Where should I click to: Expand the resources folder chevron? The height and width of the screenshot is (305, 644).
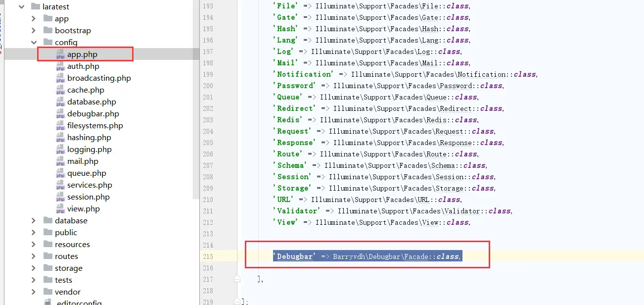33,244
